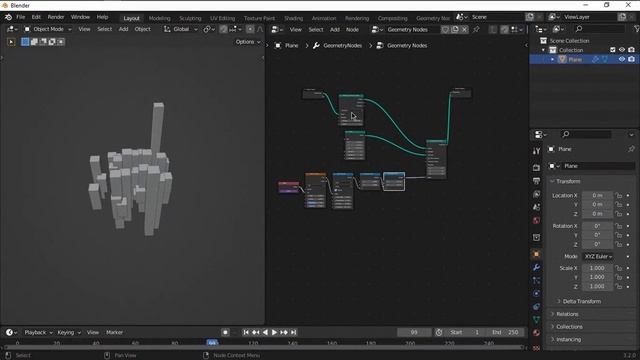Open the node editor Node menu

pos(352,29)
